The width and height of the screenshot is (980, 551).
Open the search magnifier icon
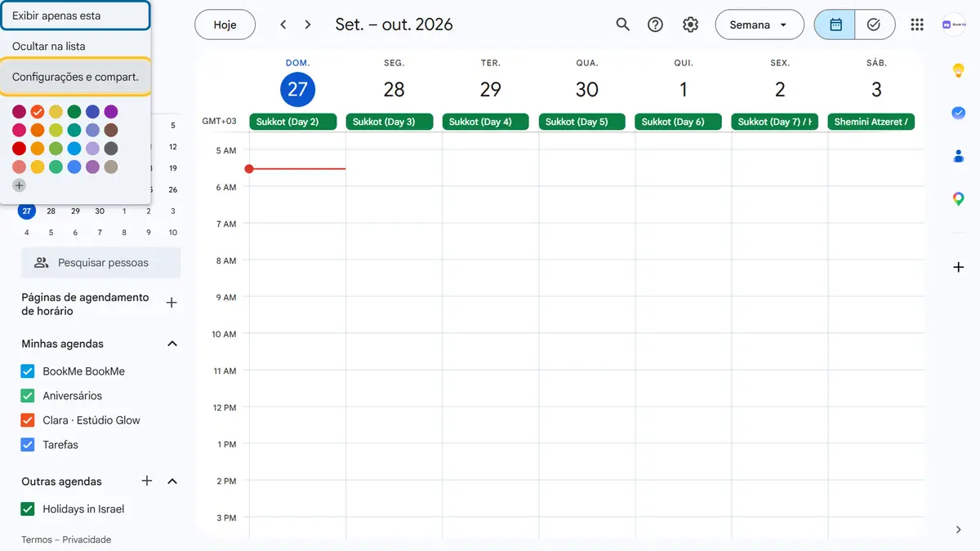[622, 24]
